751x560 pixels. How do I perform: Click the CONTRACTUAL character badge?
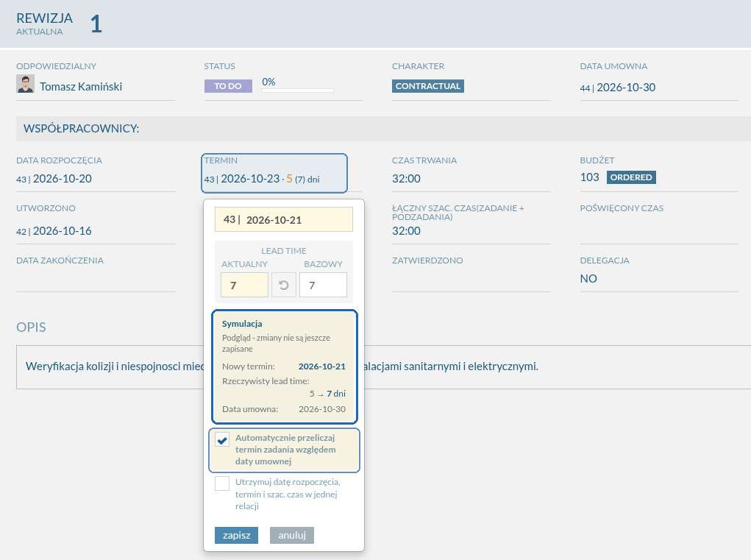[427, 86]
